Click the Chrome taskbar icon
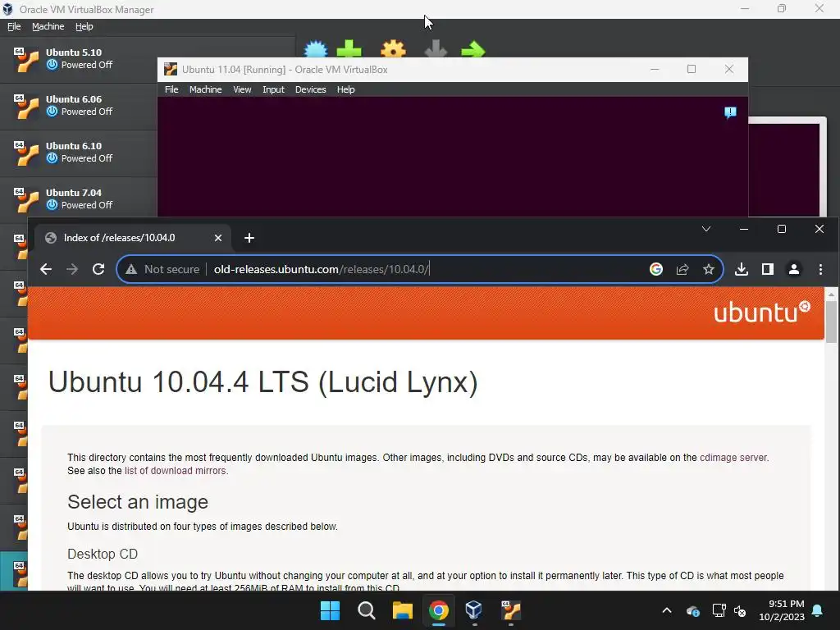This screenshot has height=630, width=840. tap(438, 610)
